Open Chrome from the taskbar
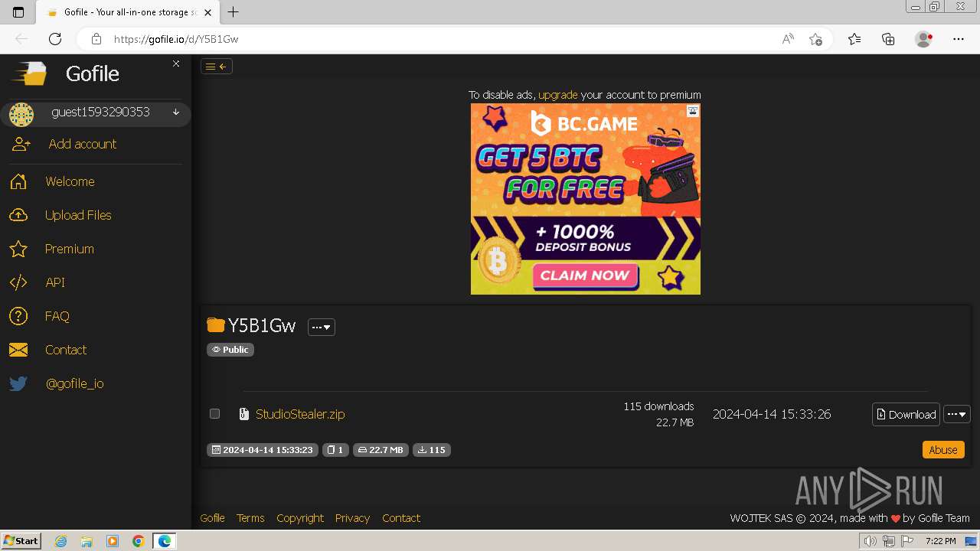 (138, 541)
